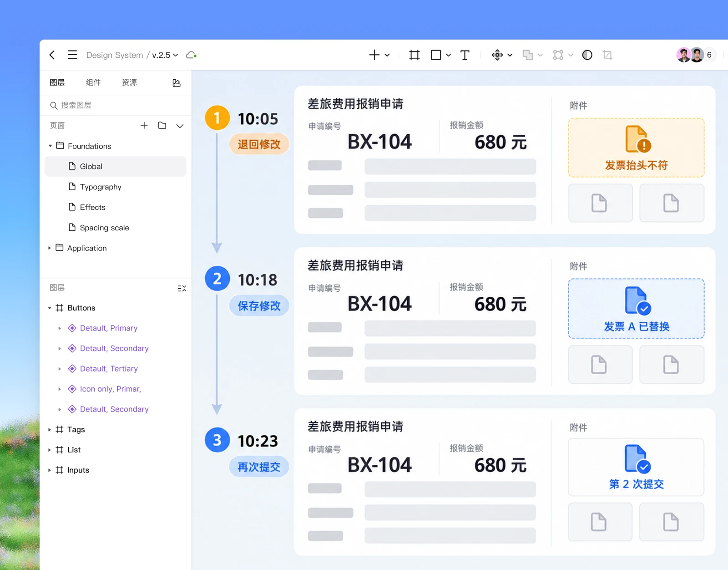Click the bounding-box nodes tool icon
The image size is (728, 570).
click(558, 55)
